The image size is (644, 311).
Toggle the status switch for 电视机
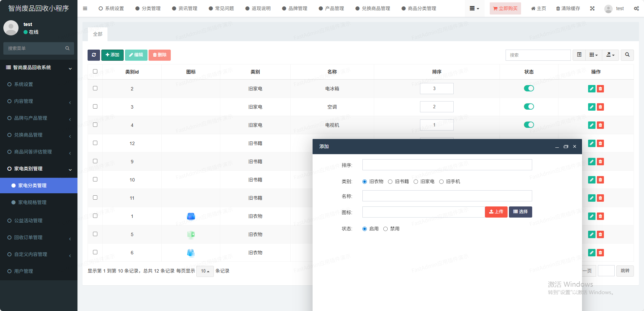coord(529,125)
